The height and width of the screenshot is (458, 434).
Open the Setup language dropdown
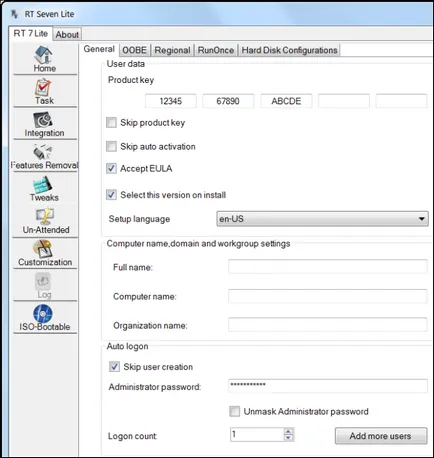point(322,219)
